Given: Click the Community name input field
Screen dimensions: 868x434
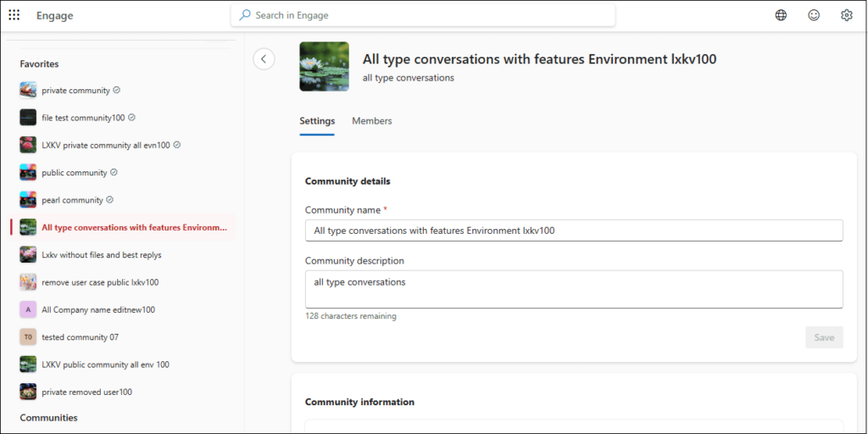Looking at the screenshot, I should click(574, 231).
